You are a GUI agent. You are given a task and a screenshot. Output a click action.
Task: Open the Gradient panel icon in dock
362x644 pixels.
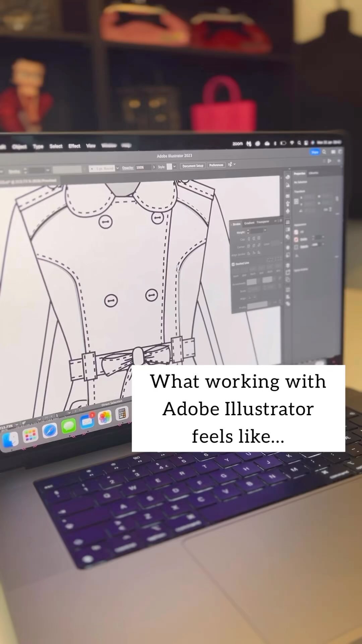pos(288,229)
